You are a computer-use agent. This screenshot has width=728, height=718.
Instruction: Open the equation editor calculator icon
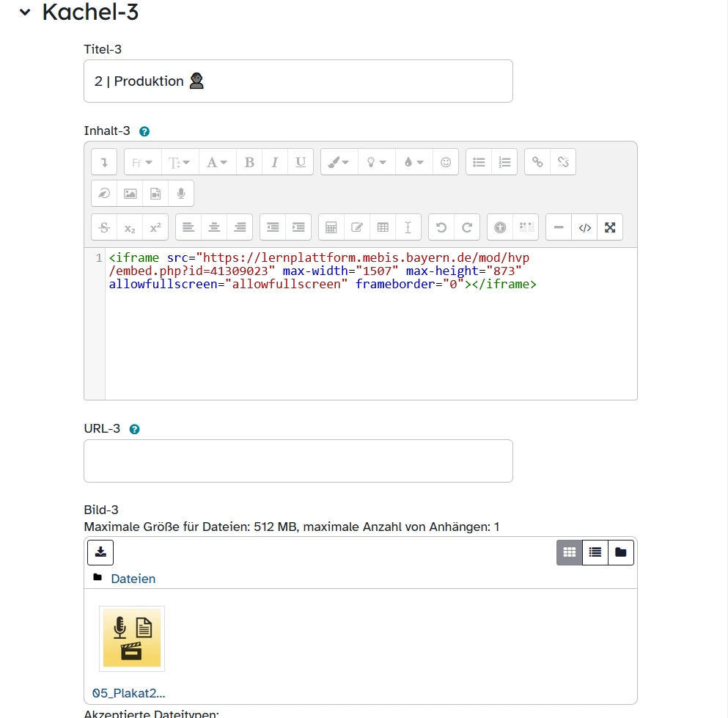tap(331, 227)
